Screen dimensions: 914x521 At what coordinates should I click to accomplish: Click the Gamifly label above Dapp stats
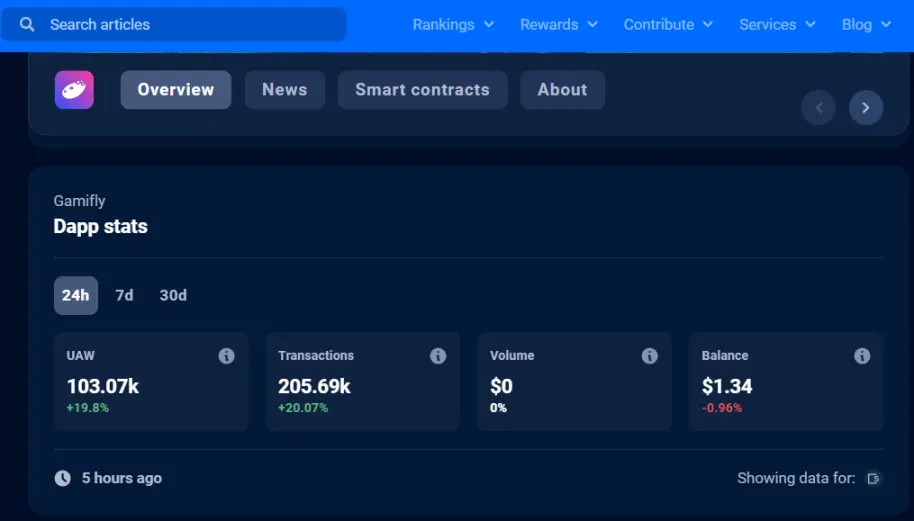click(79, 201)
